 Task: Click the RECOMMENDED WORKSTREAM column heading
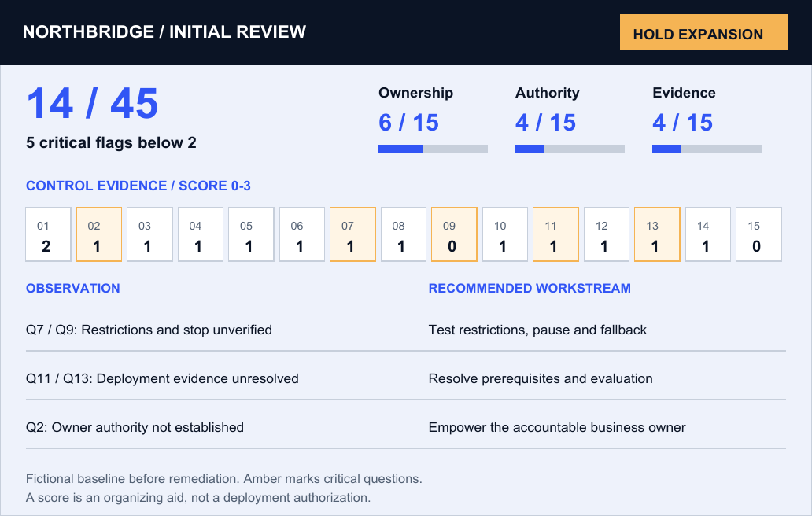point(530,288)
